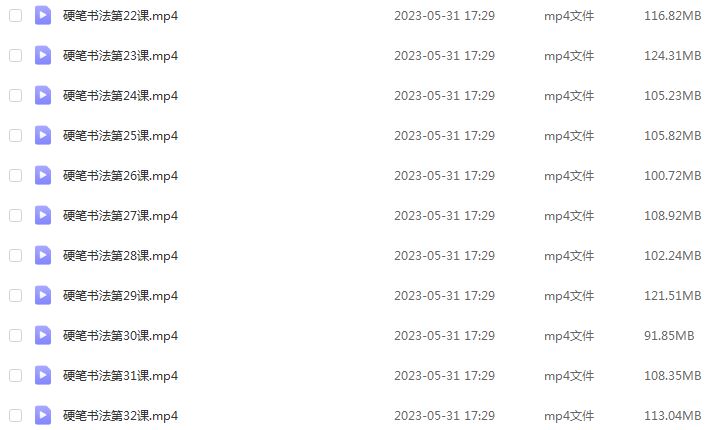Click the video icon for 硬笔书法第24课.mp4
Viewport: 718px width, 430px height.
pyautogui.click(x=43, y=95)
